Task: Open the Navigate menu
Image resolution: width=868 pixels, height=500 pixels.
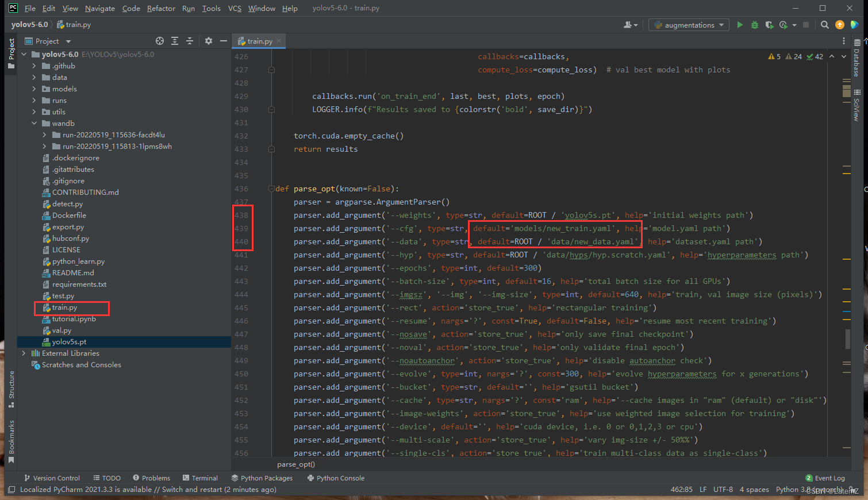Action: [100, 8]
